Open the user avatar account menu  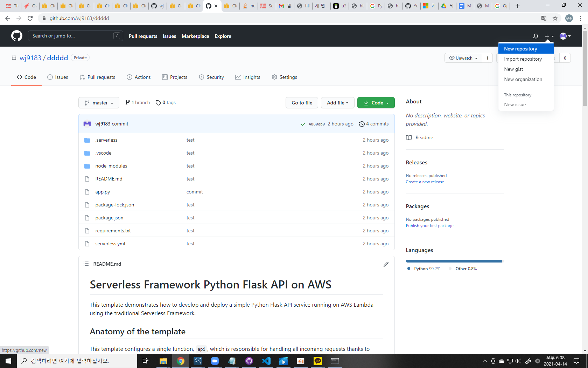coord(565,36)
